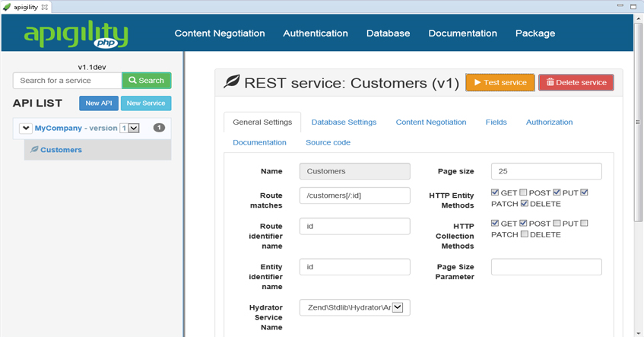
Task: Click the service count badge showing 1
Action: [159, 128]
